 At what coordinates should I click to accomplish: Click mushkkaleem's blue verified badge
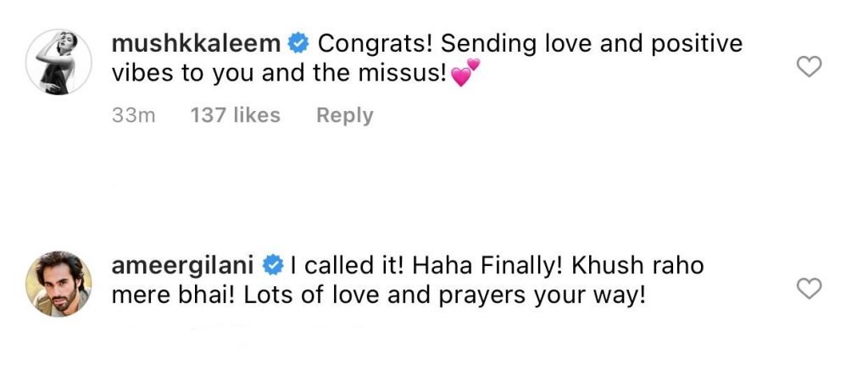(x=298, y=42)
